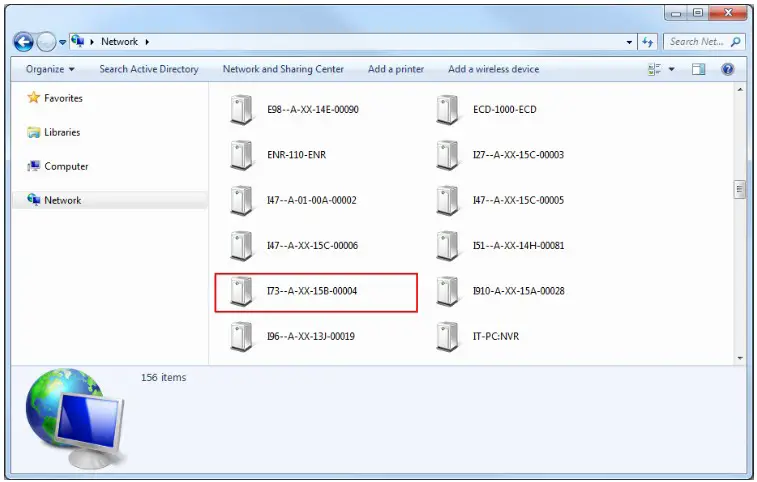Click the Back navigation arrow
This screenshot has height=482, width=757.
[x=23, y=42]
